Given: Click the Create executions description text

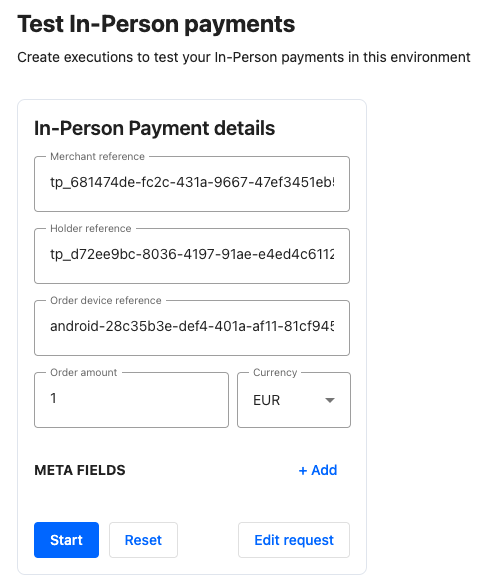Looking at the screenshot, I should pos(244,57).
